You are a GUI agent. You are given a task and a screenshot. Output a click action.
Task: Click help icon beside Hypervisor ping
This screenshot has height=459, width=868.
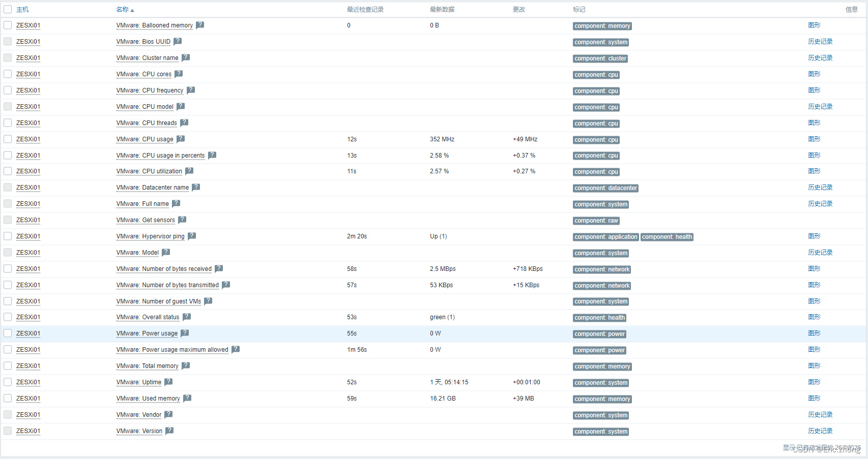192,236
